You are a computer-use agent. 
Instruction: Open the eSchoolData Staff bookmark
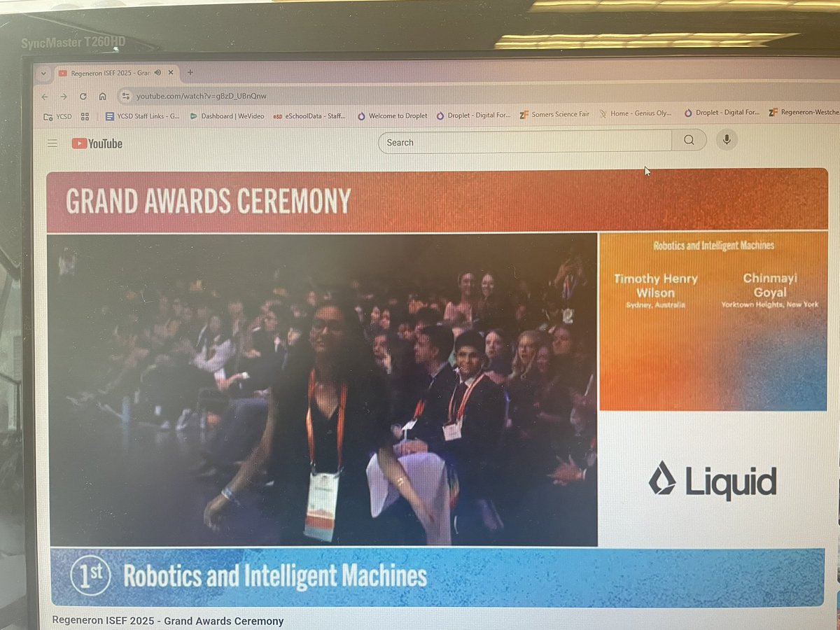tap(309, 116)
